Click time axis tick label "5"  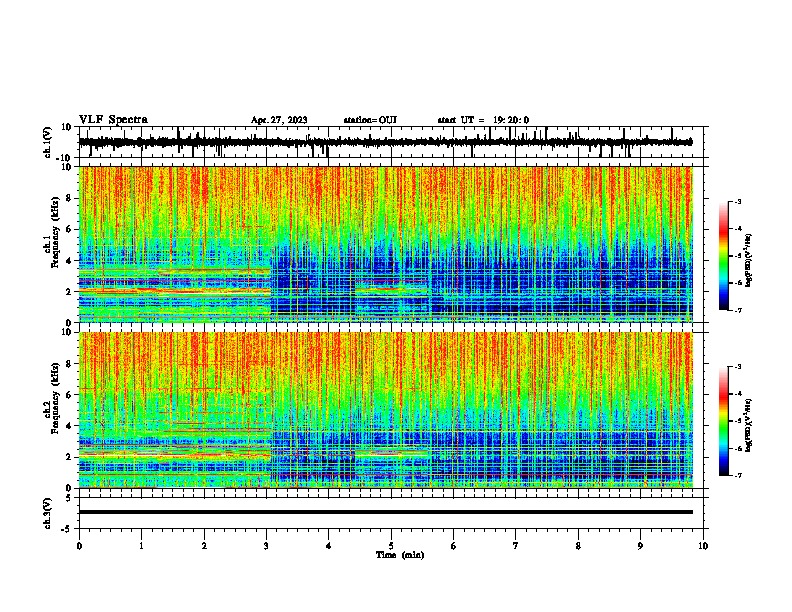[x=391, y=545]
